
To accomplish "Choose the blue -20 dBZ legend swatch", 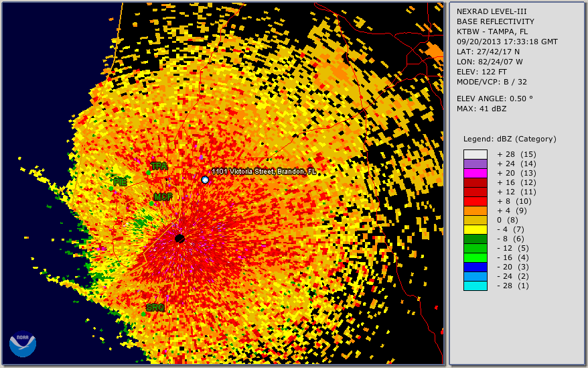I will 475,267.
